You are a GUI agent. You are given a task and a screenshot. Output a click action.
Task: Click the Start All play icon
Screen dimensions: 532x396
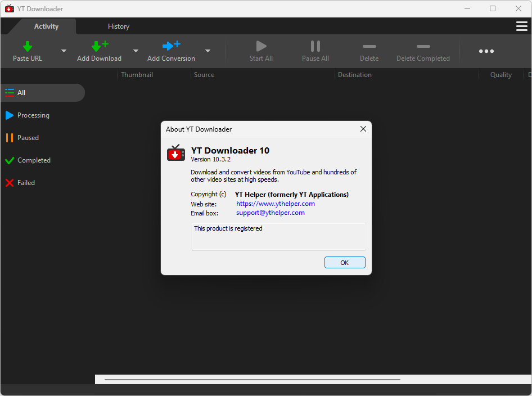(x=262, y=46)
